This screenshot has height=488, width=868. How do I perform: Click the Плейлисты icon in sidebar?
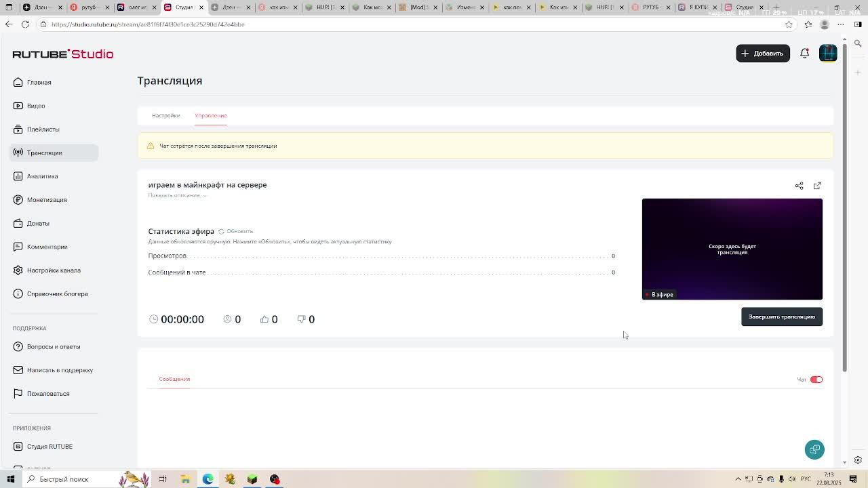click(x=18, y=129)
